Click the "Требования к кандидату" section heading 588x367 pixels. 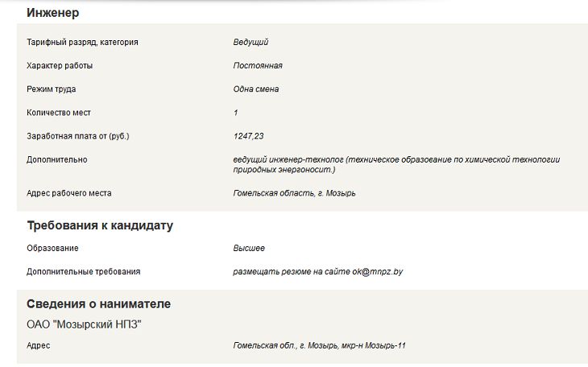[100, 225]
